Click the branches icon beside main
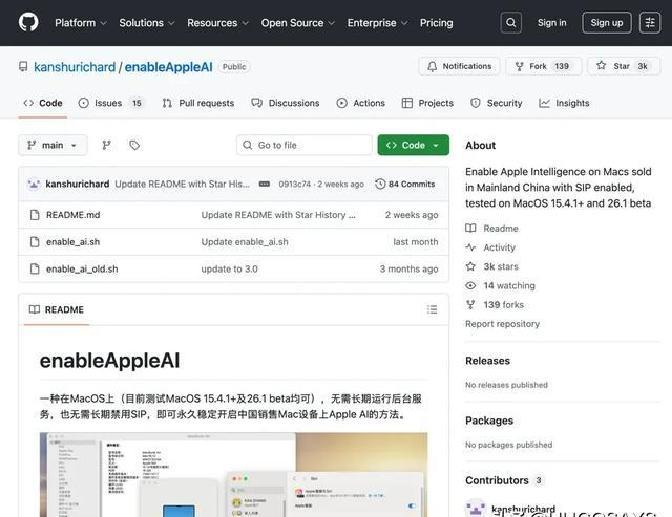Viewport: 672px width, 517px height. pos(106,145)
